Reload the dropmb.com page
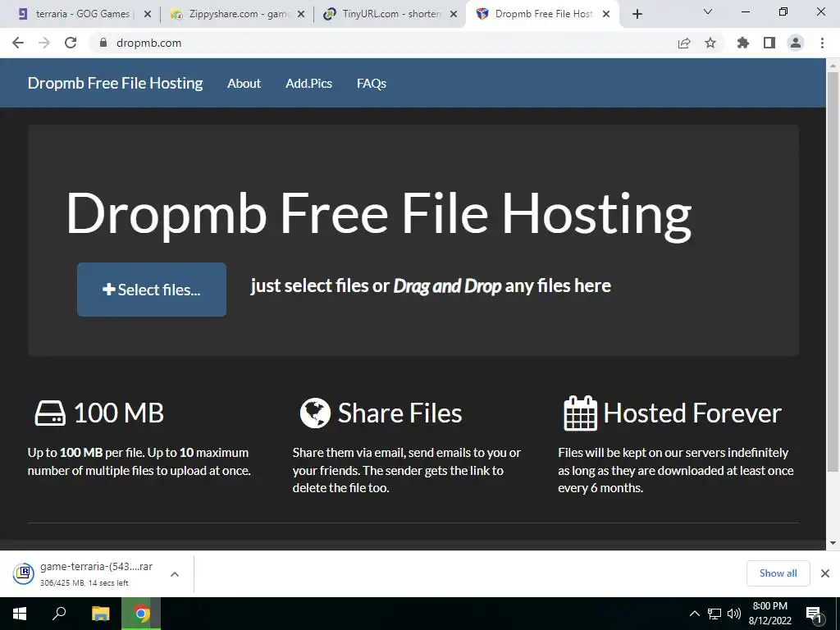Image resolution: width=840 pixels, height=630 pixels. (71, 43)
